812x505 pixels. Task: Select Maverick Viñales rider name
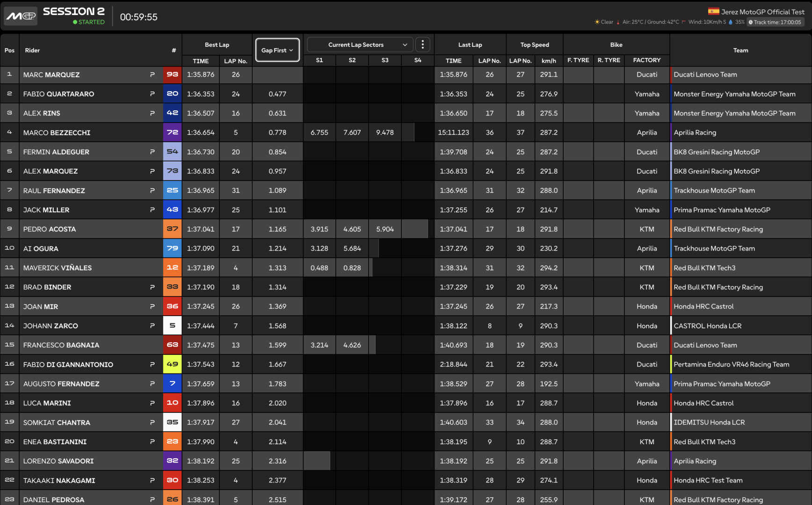[57, 268]
